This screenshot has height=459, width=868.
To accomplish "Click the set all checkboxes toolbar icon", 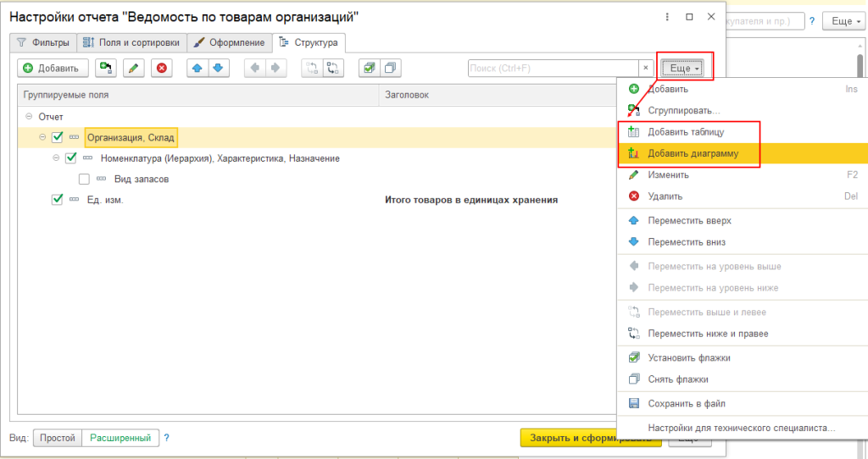I will coord(369,68).
